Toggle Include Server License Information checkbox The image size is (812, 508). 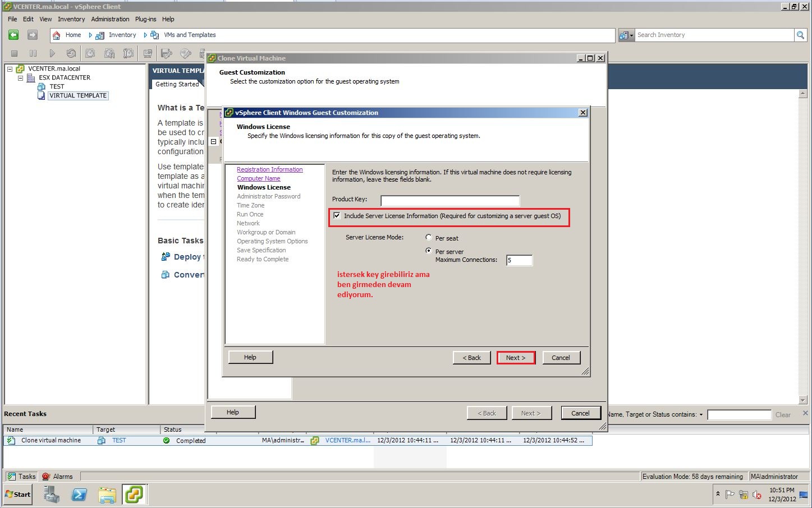point(337,215)
